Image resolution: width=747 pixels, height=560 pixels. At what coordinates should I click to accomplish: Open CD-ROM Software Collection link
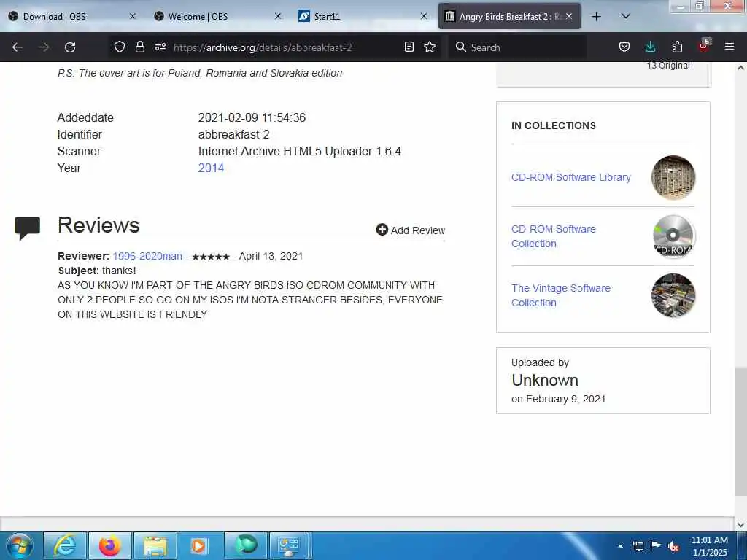[x=553, y=236]
